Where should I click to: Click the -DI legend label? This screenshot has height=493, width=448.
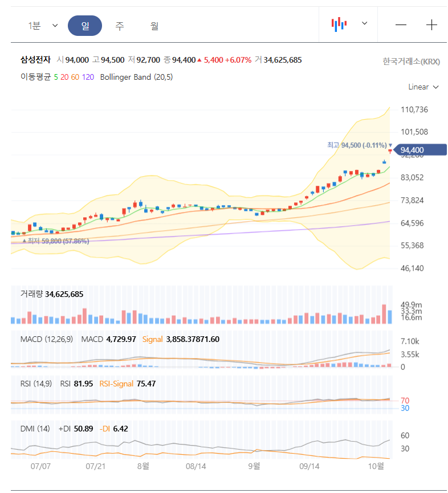[105, 429]
